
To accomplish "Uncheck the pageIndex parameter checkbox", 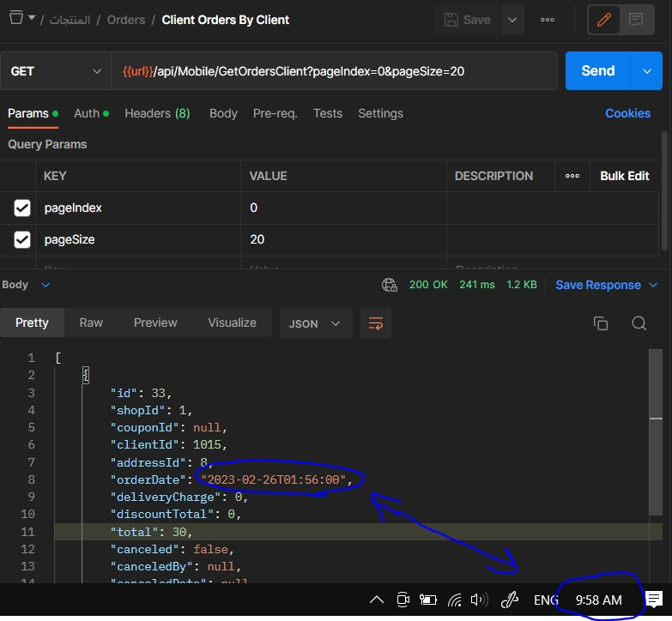I will (x=22, y=208).
